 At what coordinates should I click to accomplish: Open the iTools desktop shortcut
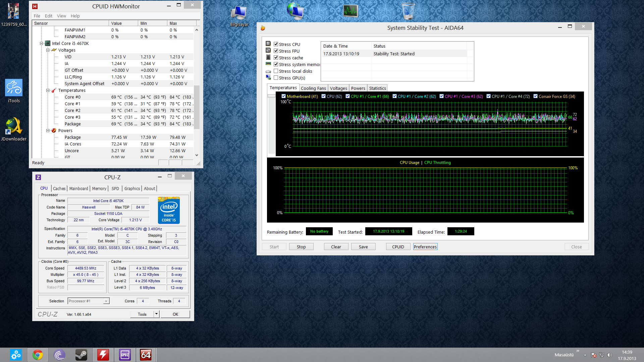[x=14, y=91]
